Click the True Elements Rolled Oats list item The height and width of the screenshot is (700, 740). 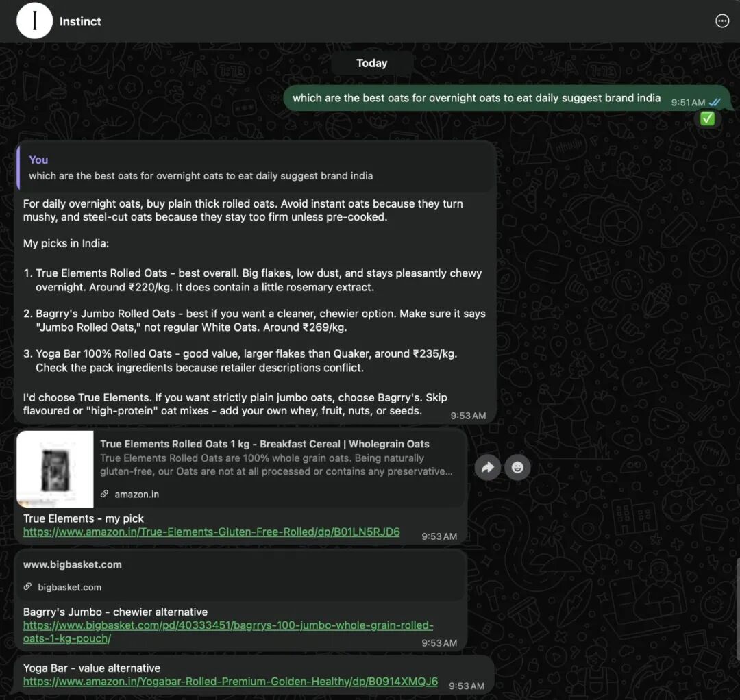252,280
